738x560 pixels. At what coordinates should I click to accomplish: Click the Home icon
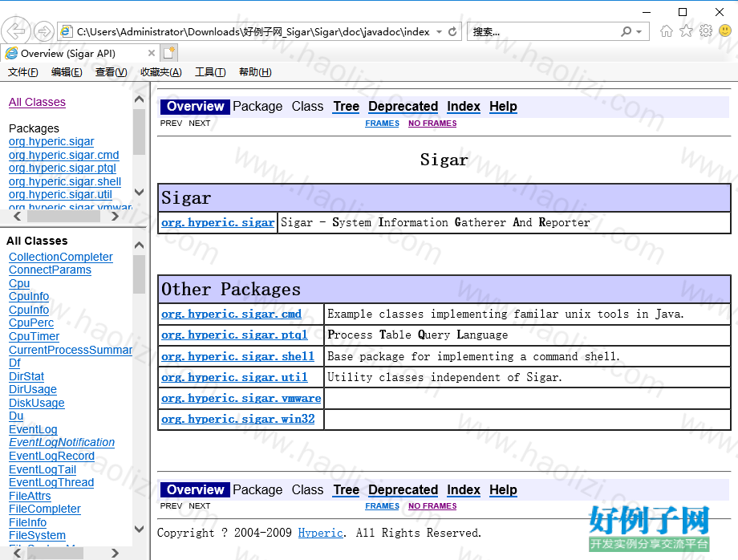(666, 31)
